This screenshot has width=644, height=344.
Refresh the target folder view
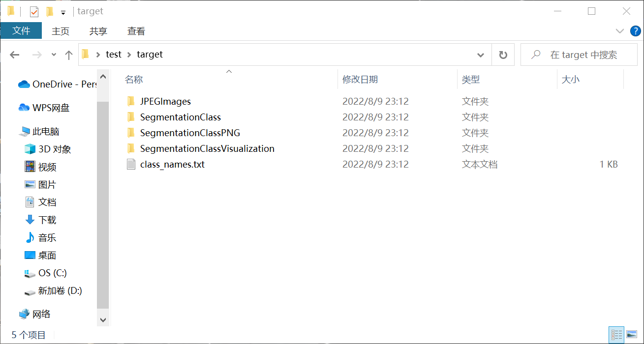503,55
